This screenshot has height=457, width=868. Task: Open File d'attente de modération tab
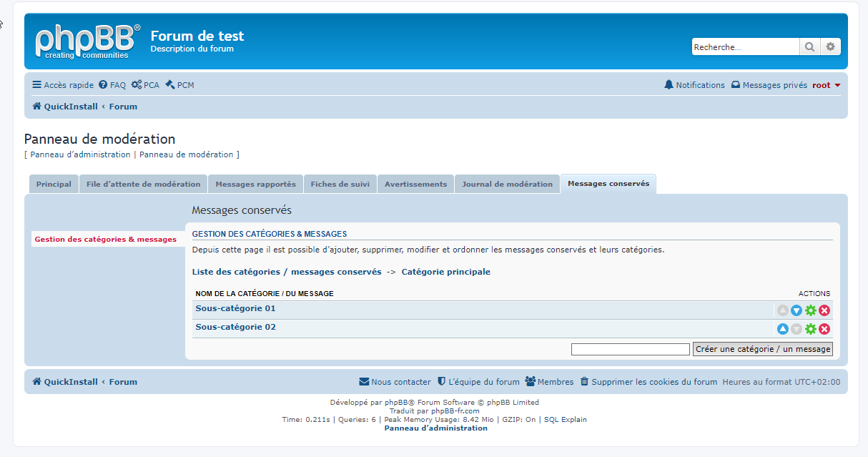point(143,185)
